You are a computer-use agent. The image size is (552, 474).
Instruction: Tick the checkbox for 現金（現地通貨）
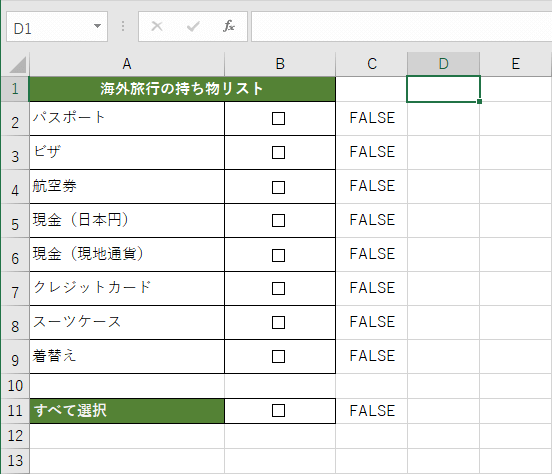278,255
